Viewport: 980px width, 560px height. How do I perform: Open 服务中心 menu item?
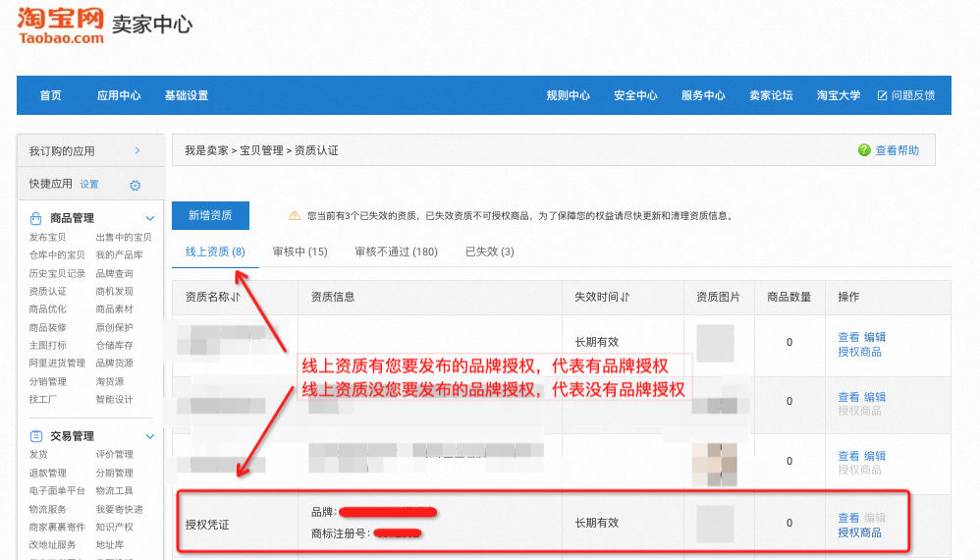tap(703, 95)
